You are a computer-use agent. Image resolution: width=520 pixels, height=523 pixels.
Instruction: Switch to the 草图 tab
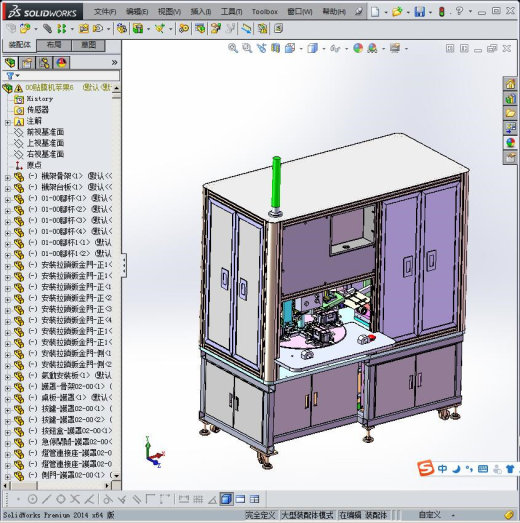[x=88, y=45]
